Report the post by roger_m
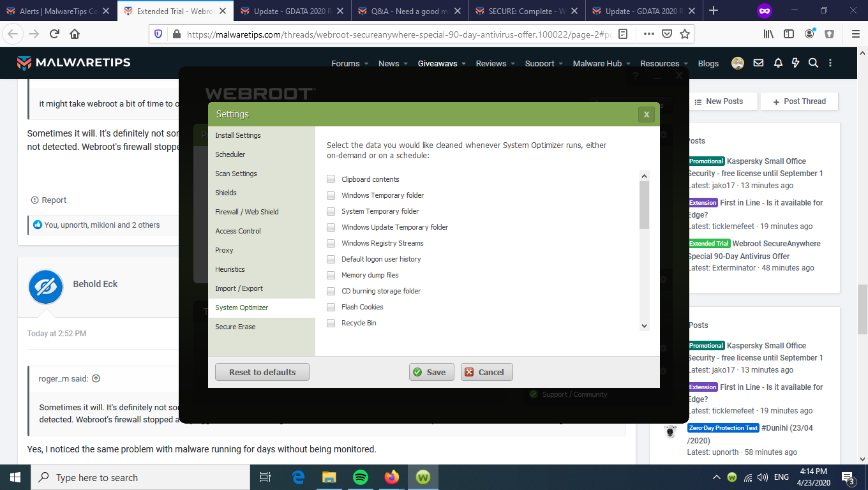The width and height of the screenshot is (868, 490). [49, 200]
